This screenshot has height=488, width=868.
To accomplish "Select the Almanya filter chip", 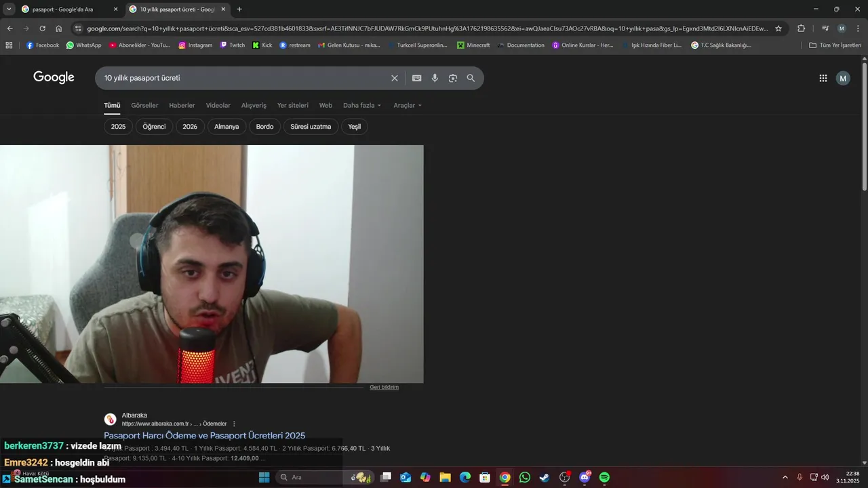I will 226,127.
